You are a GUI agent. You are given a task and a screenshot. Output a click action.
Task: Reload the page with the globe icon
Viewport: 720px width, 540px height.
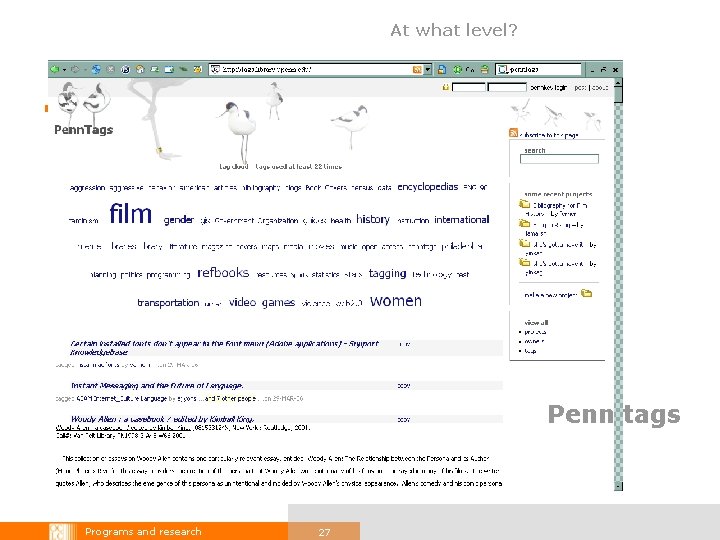coord(96,69)
